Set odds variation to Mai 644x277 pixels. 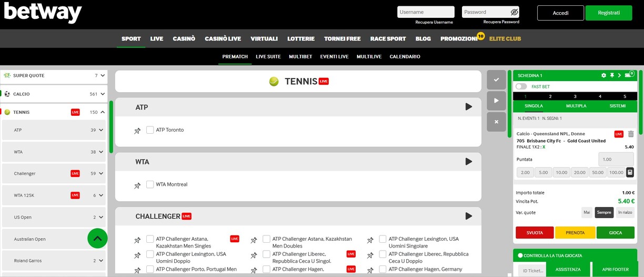[x=587, y=212]
